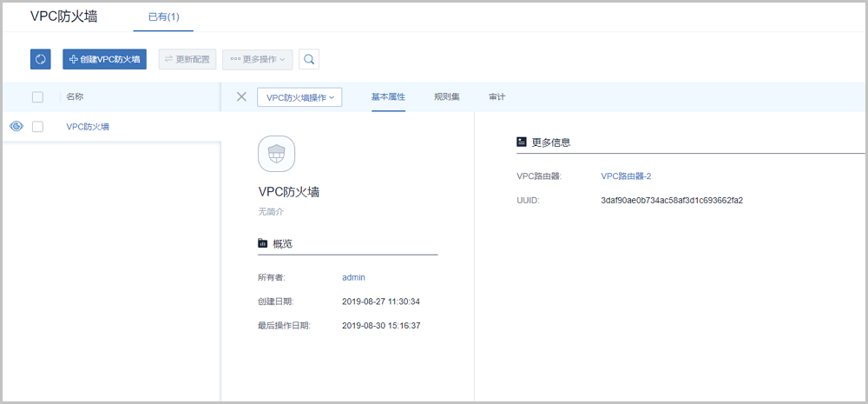The image size is (868, 404).
Task: Open the VPC路由器-2 link
Action: pos(626,176)
